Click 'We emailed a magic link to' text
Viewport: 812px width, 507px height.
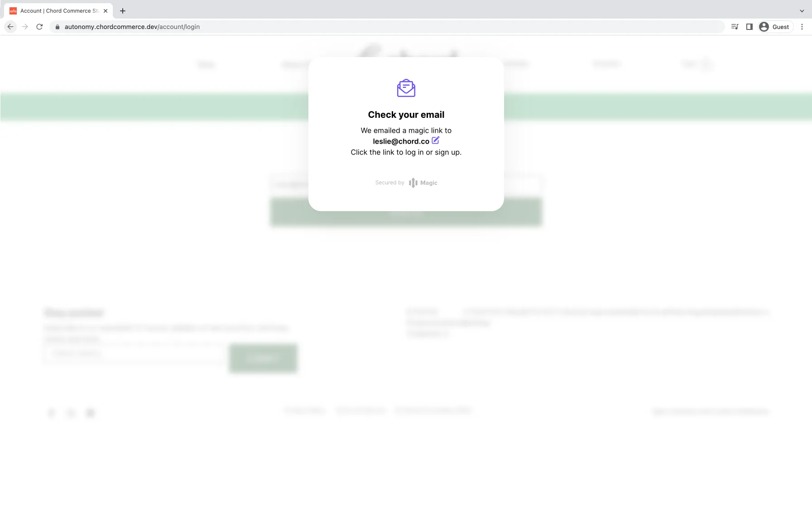(x=406, y=130)
